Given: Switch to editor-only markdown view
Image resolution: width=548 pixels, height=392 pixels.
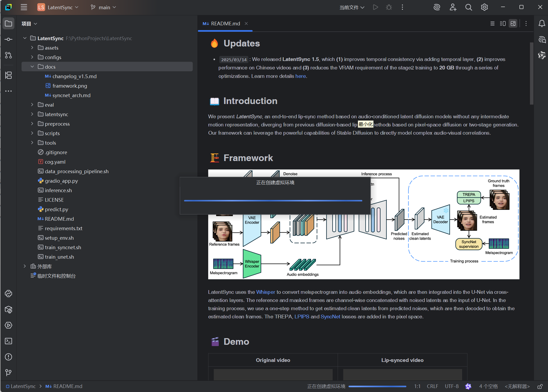Looking at the screenshot, I should point(492,24).
